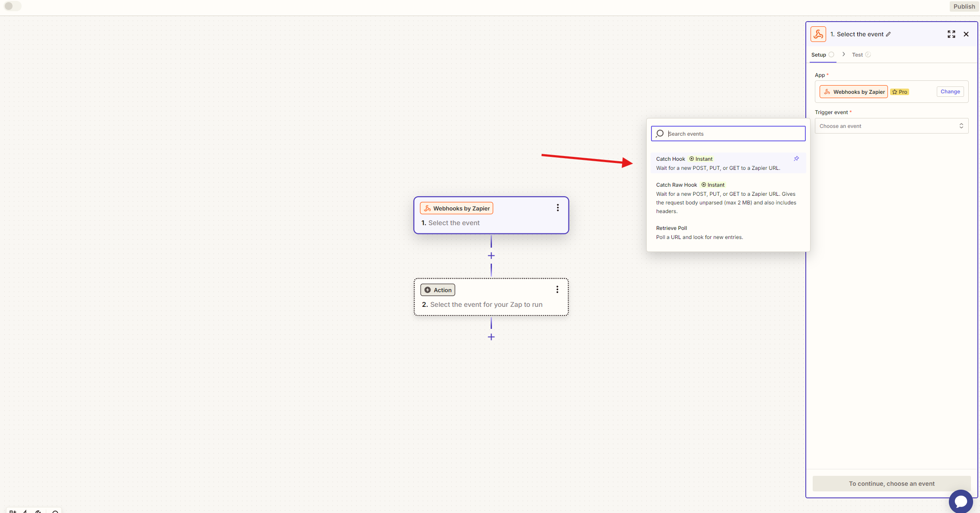Pin the Catch Hook event
Screen dimensions: 980x513
[796, 159]
